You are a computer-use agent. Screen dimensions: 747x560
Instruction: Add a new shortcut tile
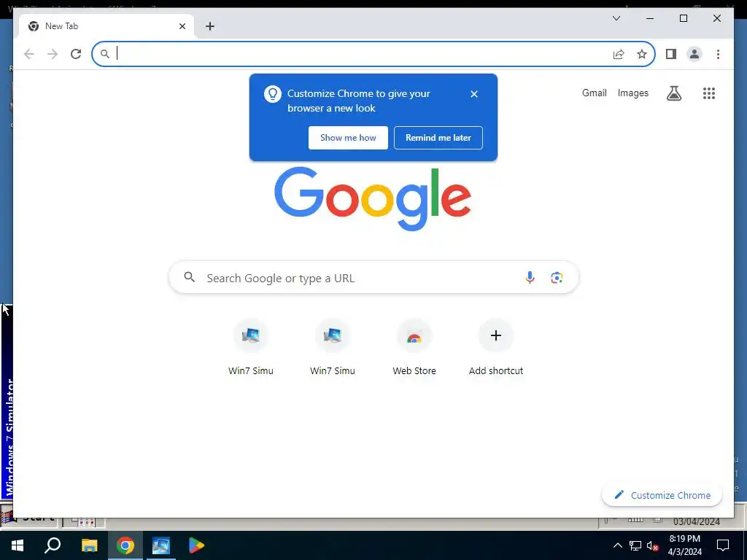pos(496,346)
